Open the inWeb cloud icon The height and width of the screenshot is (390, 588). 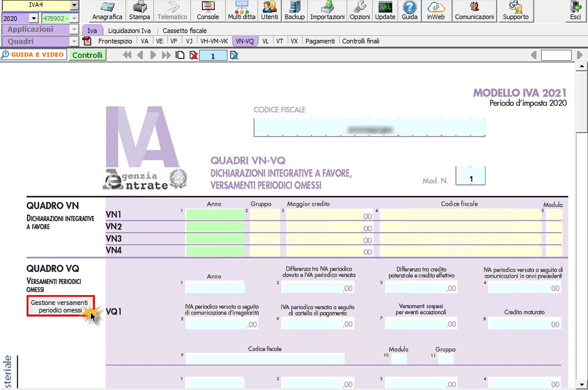tap(436, 11)
